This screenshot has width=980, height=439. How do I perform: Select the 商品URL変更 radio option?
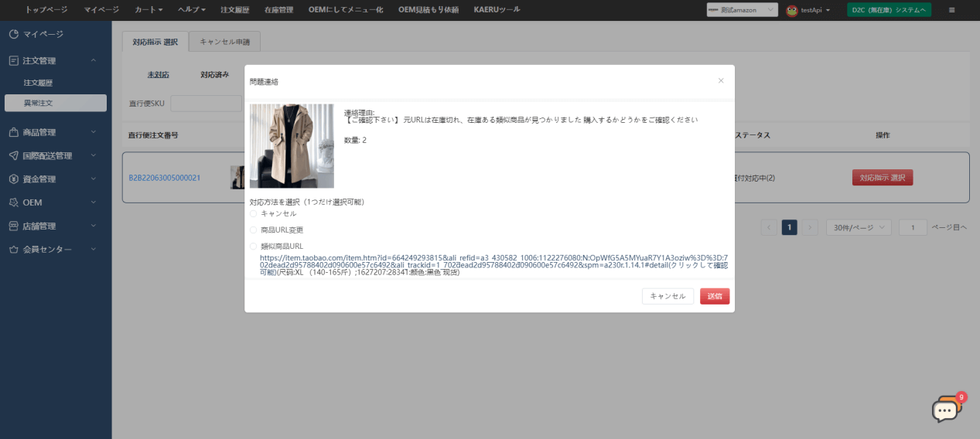tap(253, 230)
